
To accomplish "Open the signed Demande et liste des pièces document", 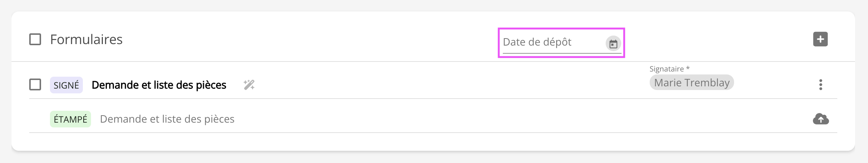I will [x=159, y=85].
